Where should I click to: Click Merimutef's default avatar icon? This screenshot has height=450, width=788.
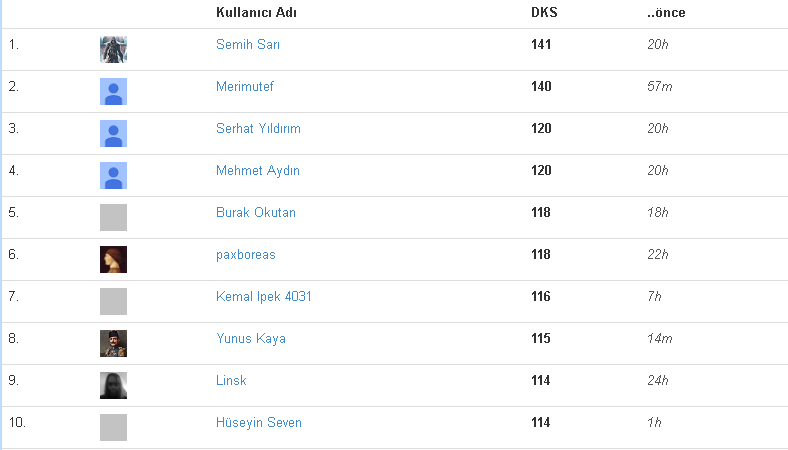(x=113, y=91)
